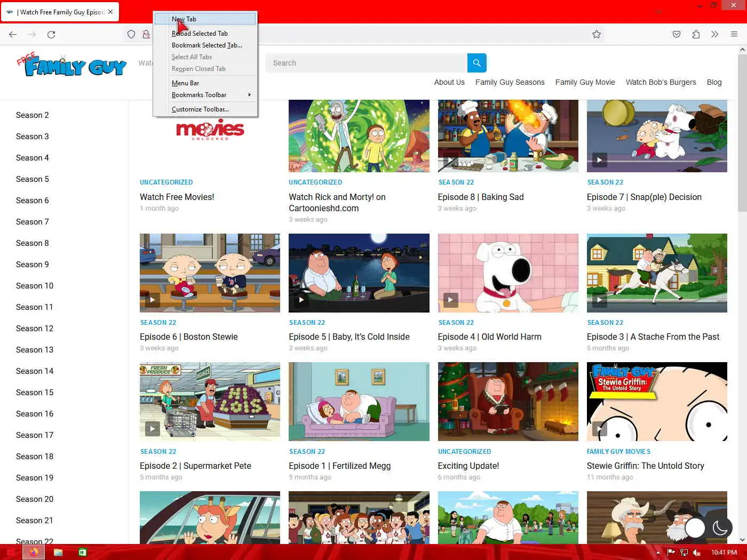Open the Extensions puzzle icon
Image resolution: width=747 pixels, height=560 pixels.
pos(696,34)
